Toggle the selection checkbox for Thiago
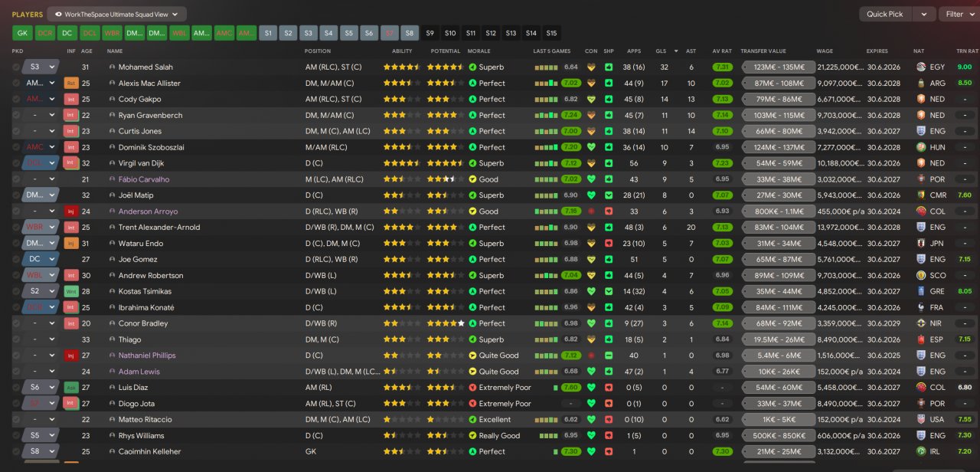This screenshot has width=980, height=472. (16, 339)
